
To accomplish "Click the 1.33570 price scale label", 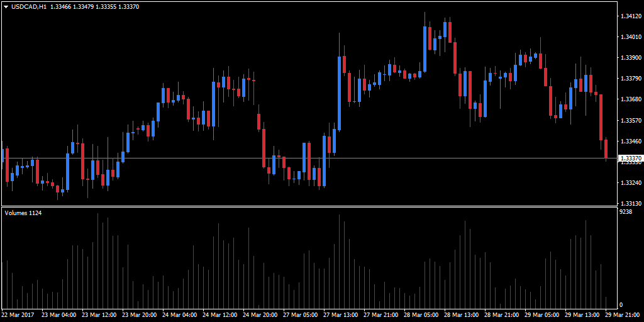I will 631,121.
